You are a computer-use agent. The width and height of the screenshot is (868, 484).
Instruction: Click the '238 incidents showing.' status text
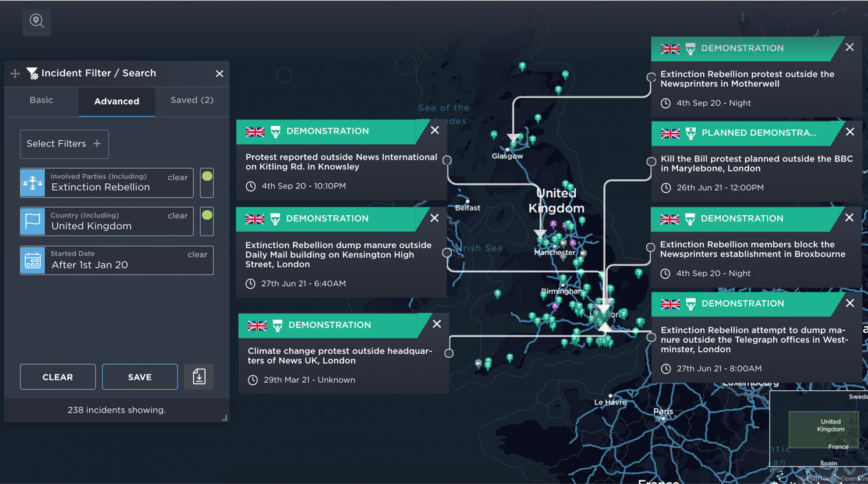pos(116,410)
